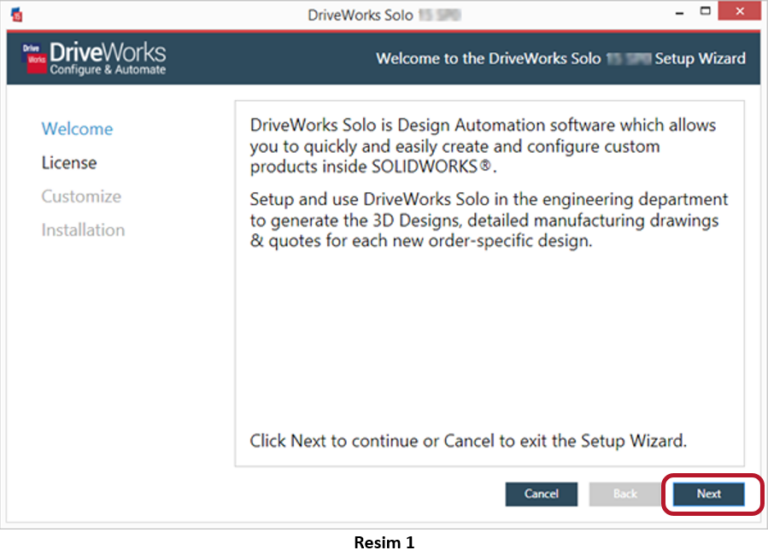Click the DriveWorks logo in the header
Viewport: 768px width, 556px height.
(93, 58)
